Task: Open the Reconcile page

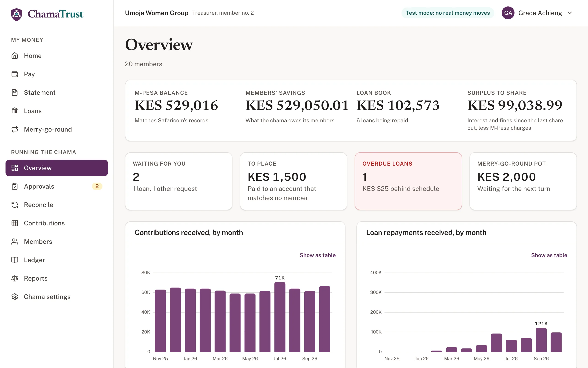Action: (57, 205)
